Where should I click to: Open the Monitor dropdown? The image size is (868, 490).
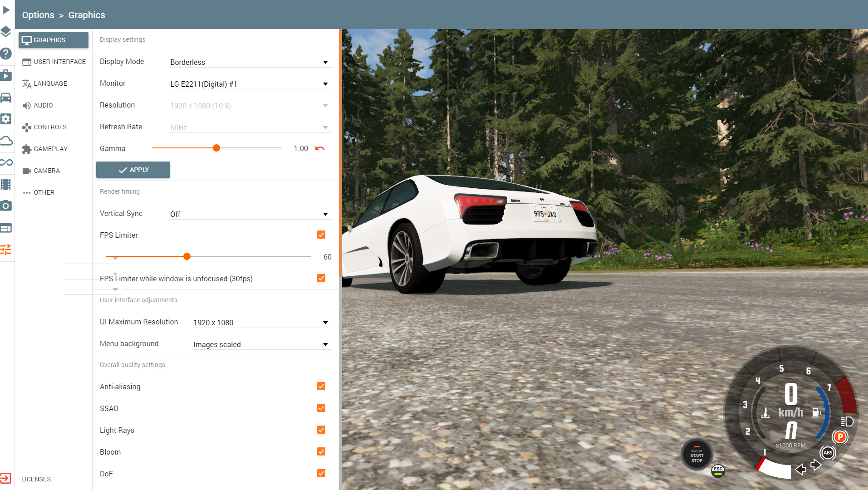click(250, 84)
